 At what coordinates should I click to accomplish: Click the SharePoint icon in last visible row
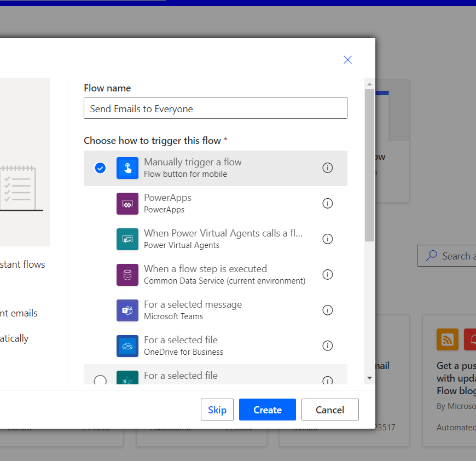(127, 377)
